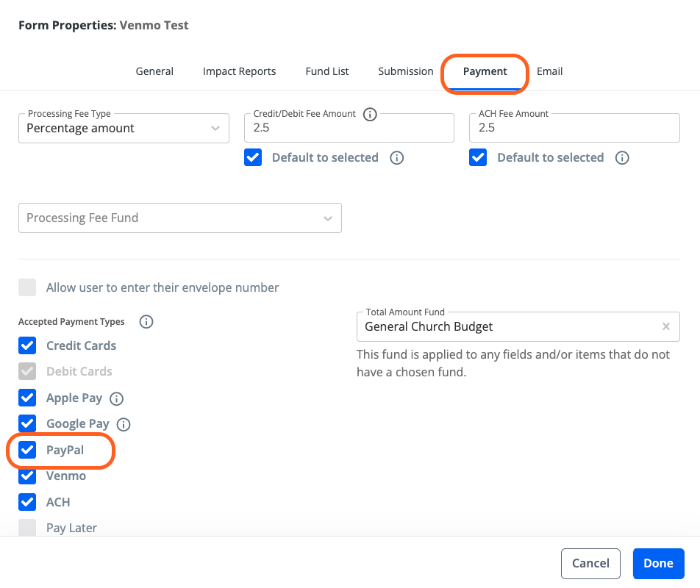Clear the Total Amount Fund selection
The width and height of the screenshot is (700, 588).
(665, 327)
